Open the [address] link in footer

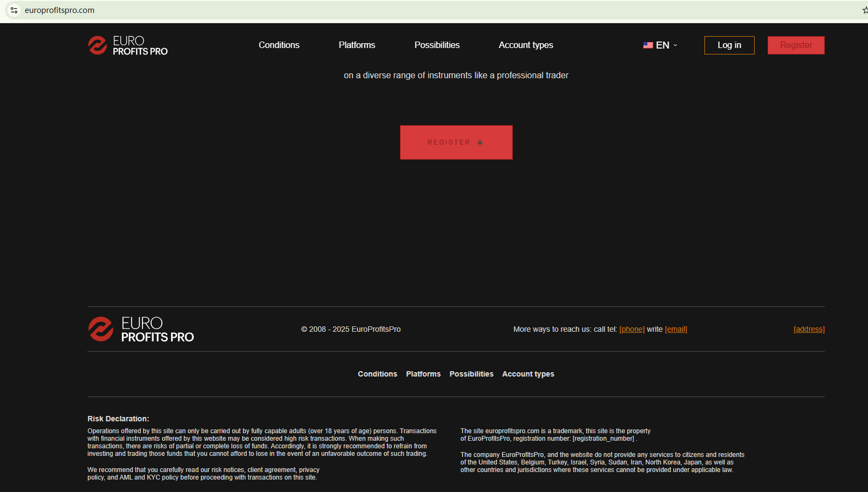tap(809, 329)
